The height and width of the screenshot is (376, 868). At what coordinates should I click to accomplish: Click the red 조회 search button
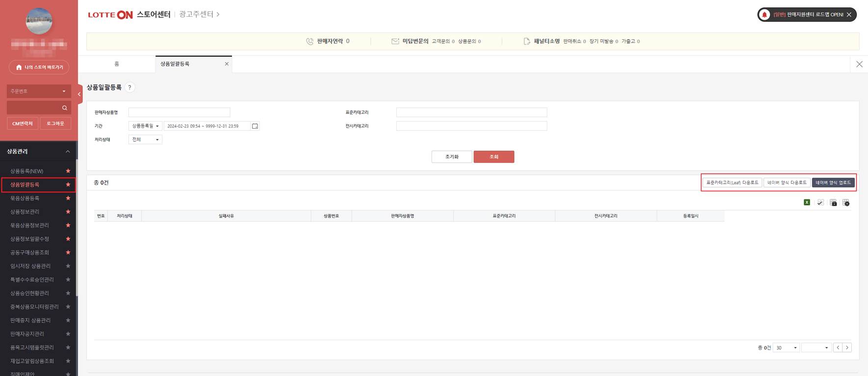(493, 157)
